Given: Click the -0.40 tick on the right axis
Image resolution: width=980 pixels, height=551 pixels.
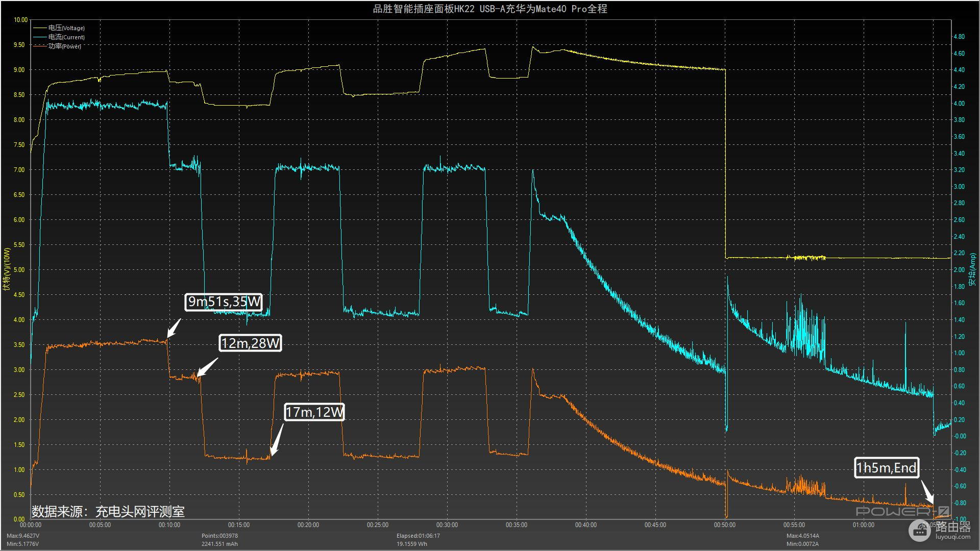Looking at the screenshot, I should click(x=959, y=470).
